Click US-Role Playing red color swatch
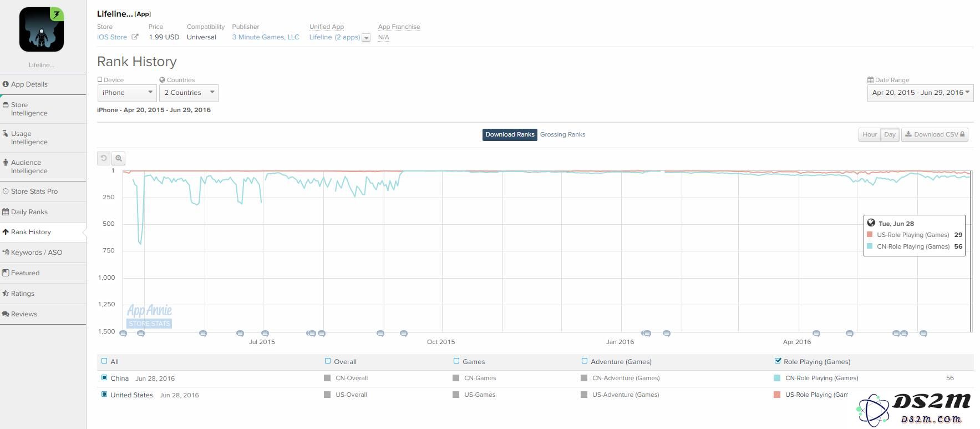Screen dimensions: 980x429 (x=777, y=395)
